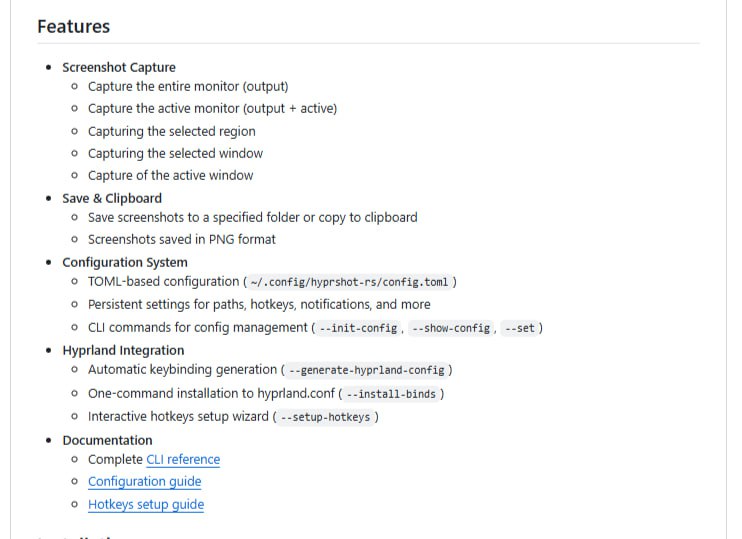Select the --show-config code snippet
Screen dimensions: 742x539
(450, 328)
